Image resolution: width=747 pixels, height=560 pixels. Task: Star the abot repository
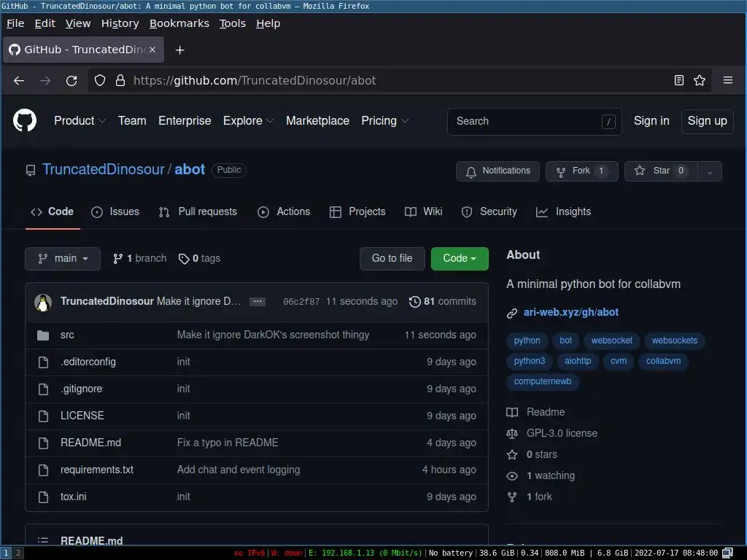(x=661, y=171)
